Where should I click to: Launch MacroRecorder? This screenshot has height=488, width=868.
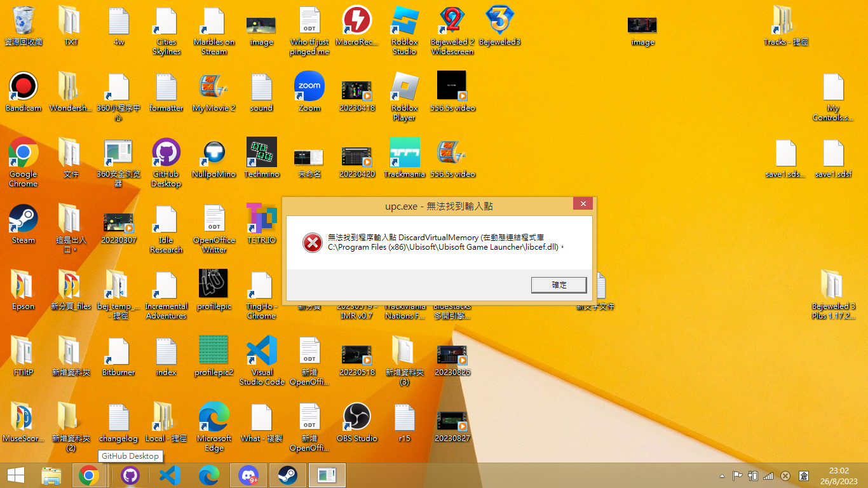(x=356, y=20)
